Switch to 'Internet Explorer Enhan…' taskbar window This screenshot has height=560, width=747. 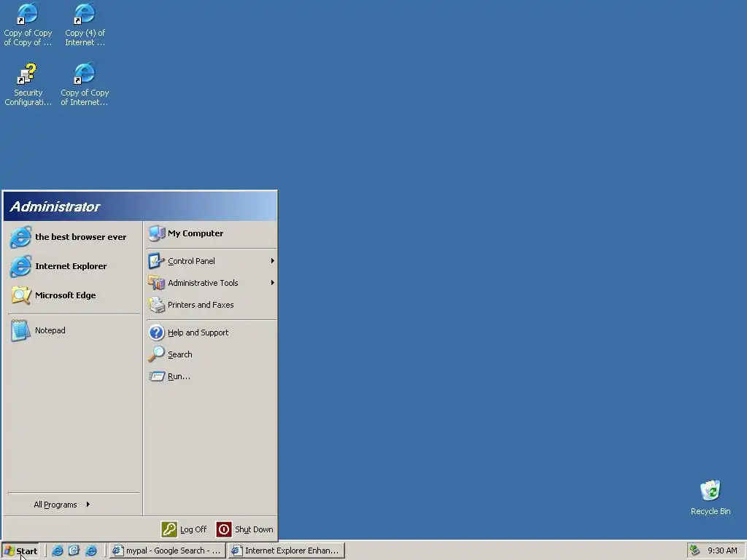point(286,551)
